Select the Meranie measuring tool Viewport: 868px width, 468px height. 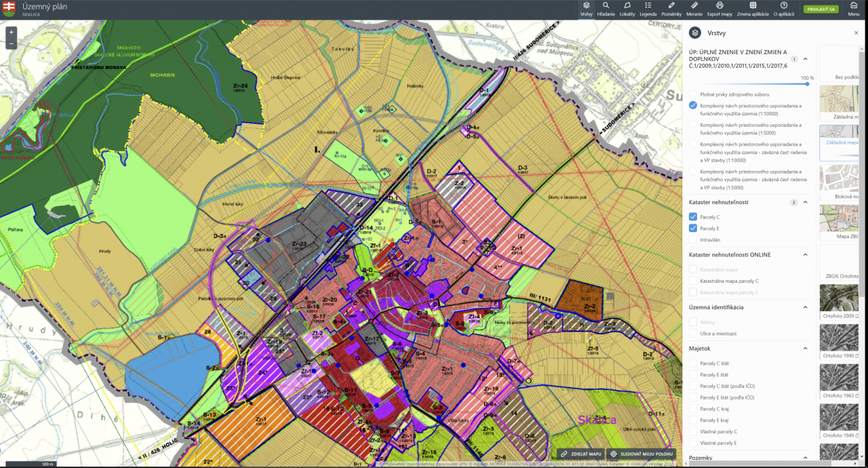pyautogui.click(x=694, y=9)
